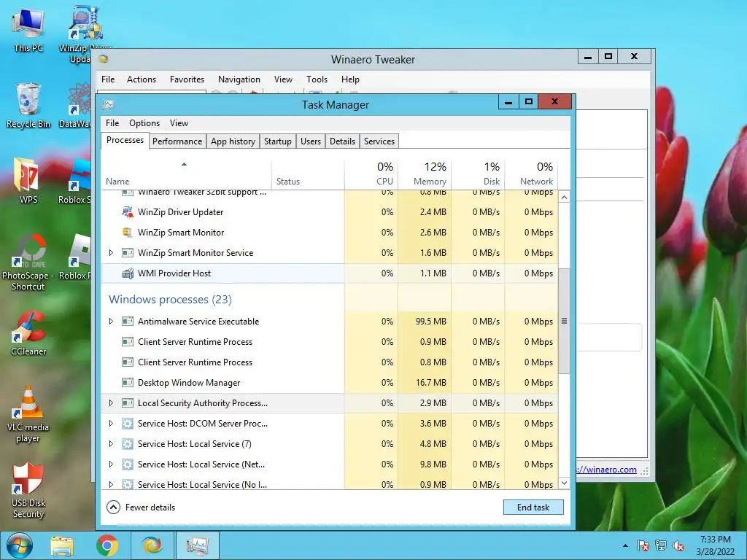Screen dimensions: 747x560
Task: Click the Task Manager taskbar button
Action: click(x=197, y=545)
